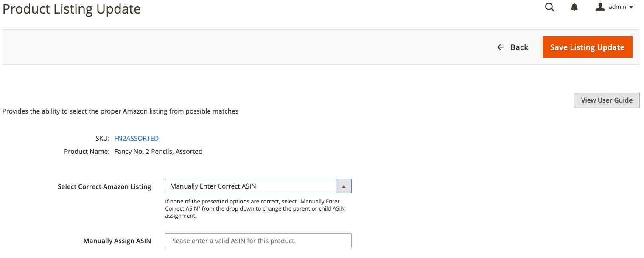Open the Select Correct Amazon Listing dropdown
Viewport: 644px width, 258px height.
click(258, 186)
